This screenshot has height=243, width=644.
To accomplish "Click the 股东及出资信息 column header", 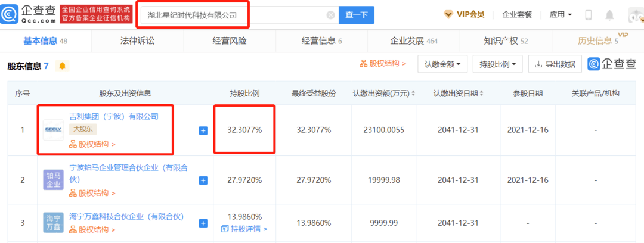I will pyautogui.click(x=125, y=94).
